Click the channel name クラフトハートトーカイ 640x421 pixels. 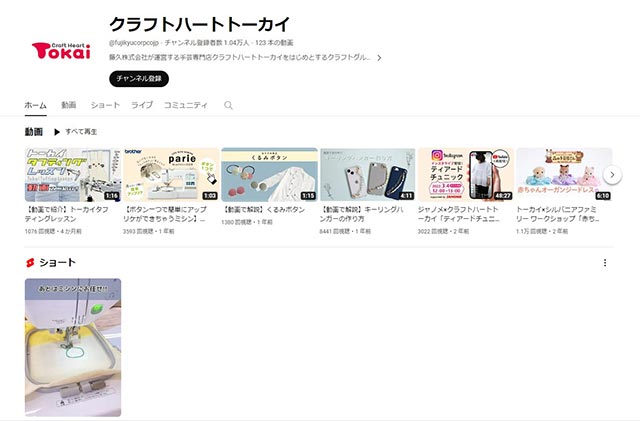click(x=200, y=25)
